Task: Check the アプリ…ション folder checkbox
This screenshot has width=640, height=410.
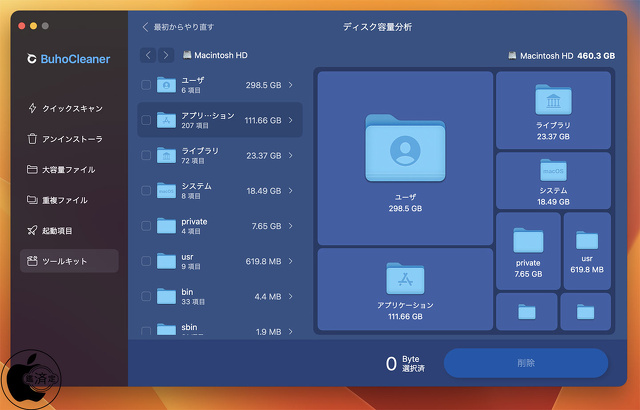Action: coord(146,120)
